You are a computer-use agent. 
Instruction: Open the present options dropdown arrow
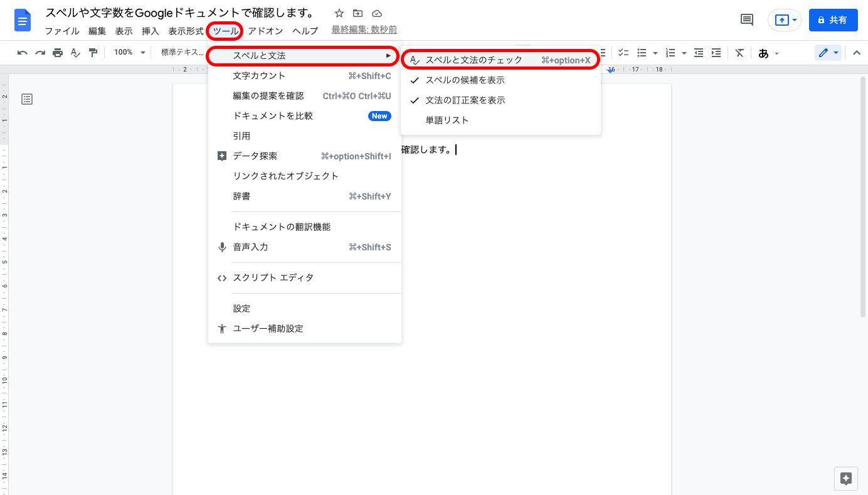point(795,20)
